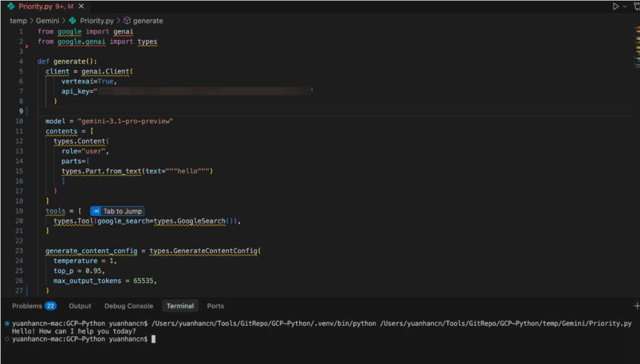Open the Problems panel tab

tap(27, 306)
